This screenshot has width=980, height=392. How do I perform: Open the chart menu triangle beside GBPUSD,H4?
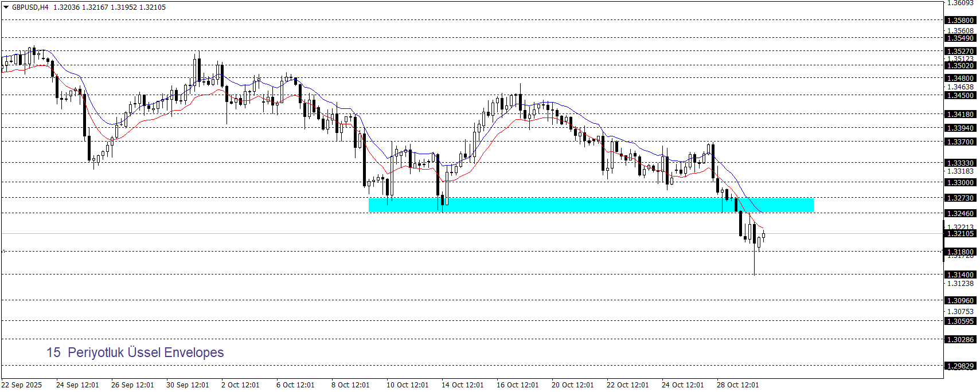coord(6,7)
